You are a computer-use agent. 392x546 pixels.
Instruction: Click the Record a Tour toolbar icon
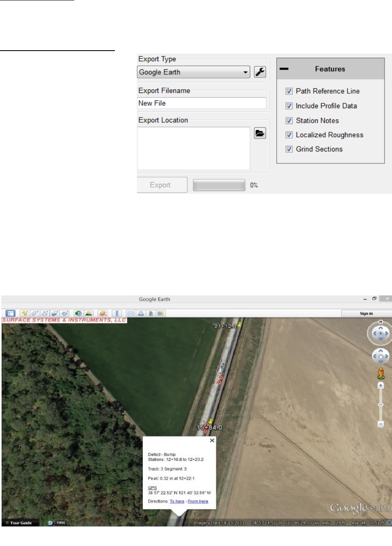pos(65,313)
